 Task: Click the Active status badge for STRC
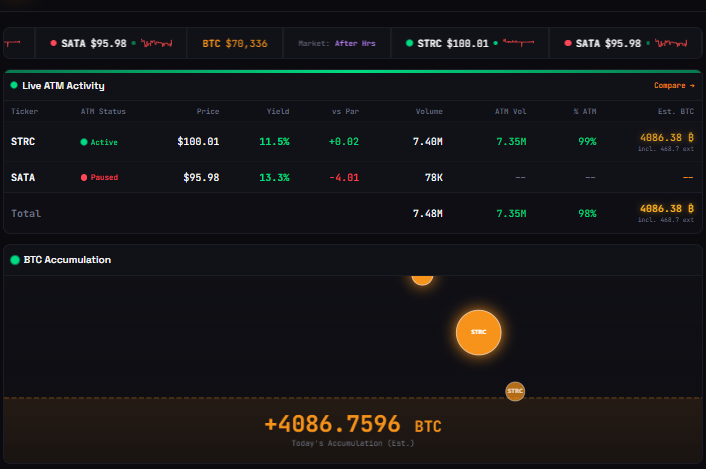tap(99, 142)
